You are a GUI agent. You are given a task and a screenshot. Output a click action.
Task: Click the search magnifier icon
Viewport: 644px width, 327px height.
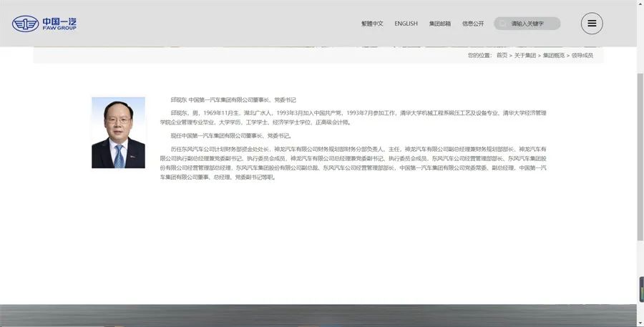(503, 24)
